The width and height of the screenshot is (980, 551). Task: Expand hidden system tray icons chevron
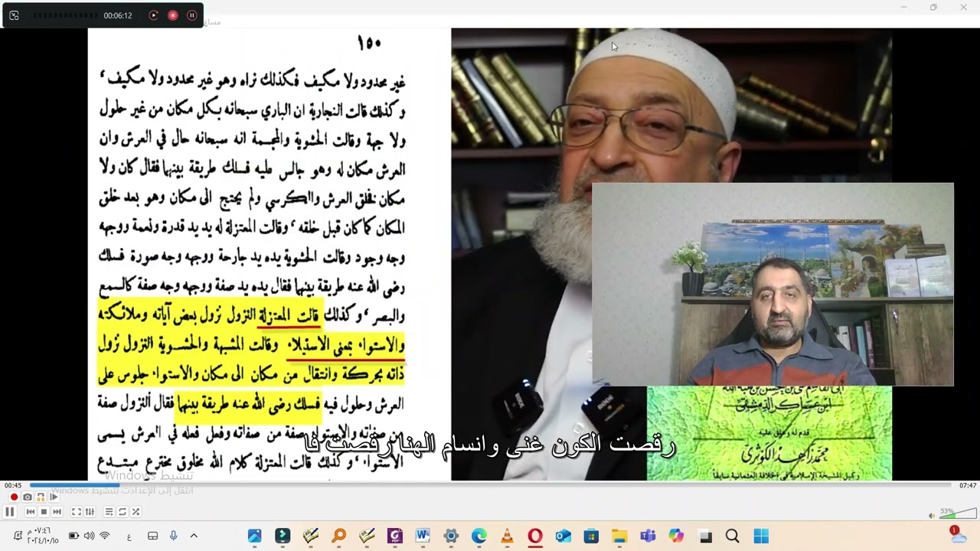click(x=194, y=536)
